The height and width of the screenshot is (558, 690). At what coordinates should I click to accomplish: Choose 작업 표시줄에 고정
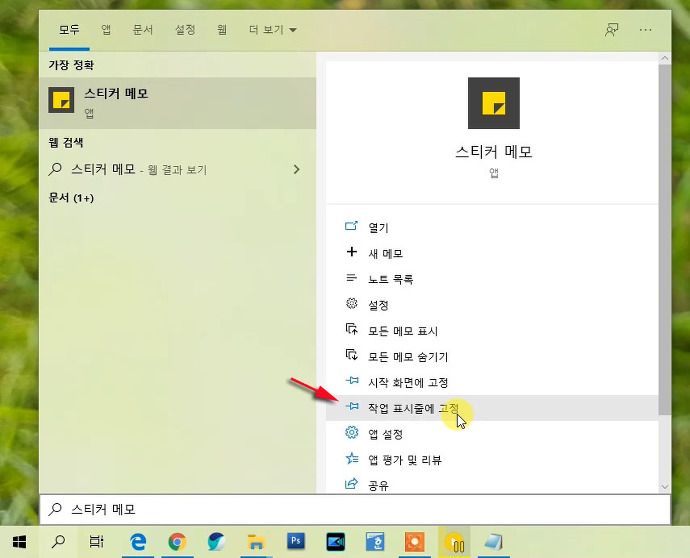[x=492, y=408]
